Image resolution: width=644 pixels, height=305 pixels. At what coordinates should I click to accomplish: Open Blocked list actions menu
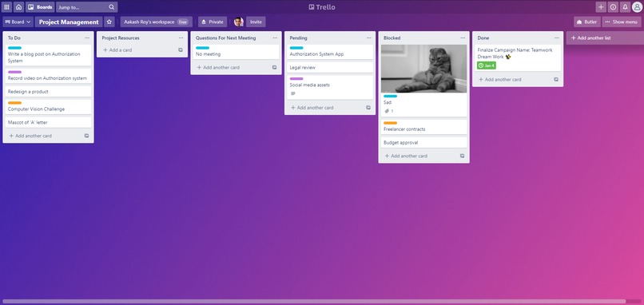click(463, 38)
